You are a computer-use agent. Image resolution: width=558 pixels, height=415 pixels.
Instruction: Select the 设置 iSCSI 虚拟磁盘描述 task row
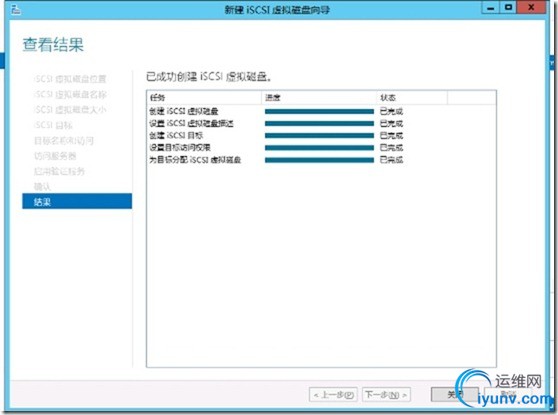[321, 124]
